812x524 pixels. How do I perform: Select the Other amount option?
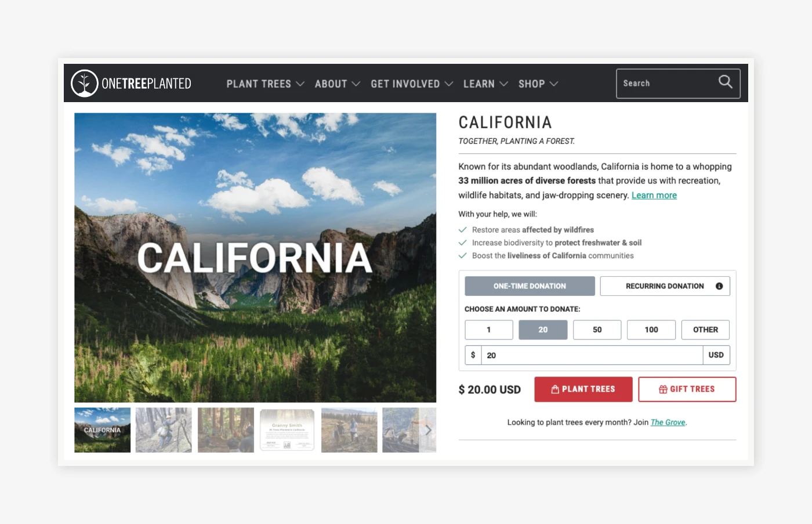coord(705,330)
